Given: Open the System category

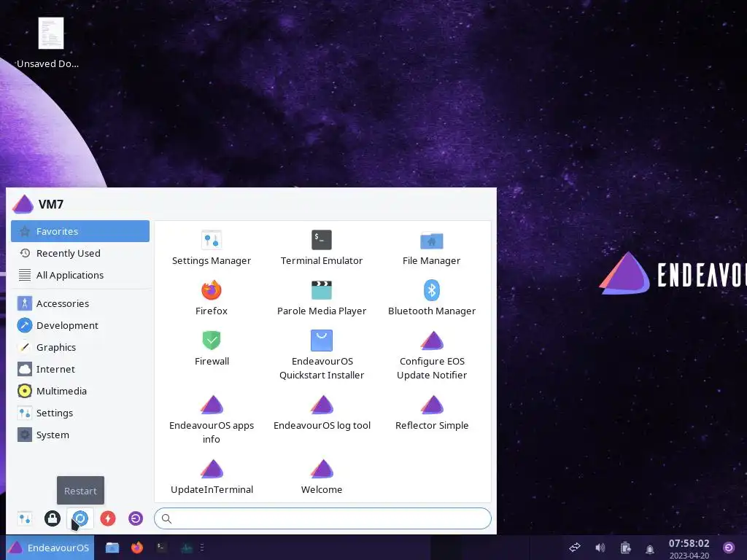Looking at the screenshot, I should [80, 435].
